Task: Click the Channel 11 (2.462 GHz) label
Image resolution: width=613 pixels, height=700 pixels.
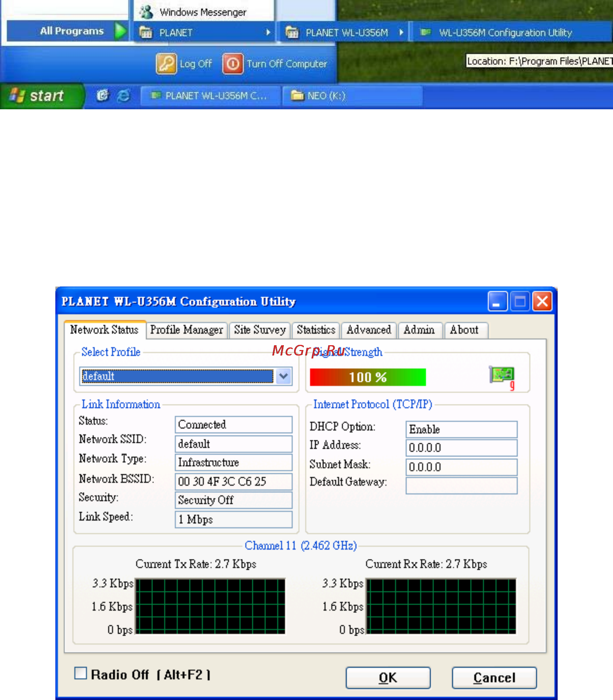Action: [300, 546]
